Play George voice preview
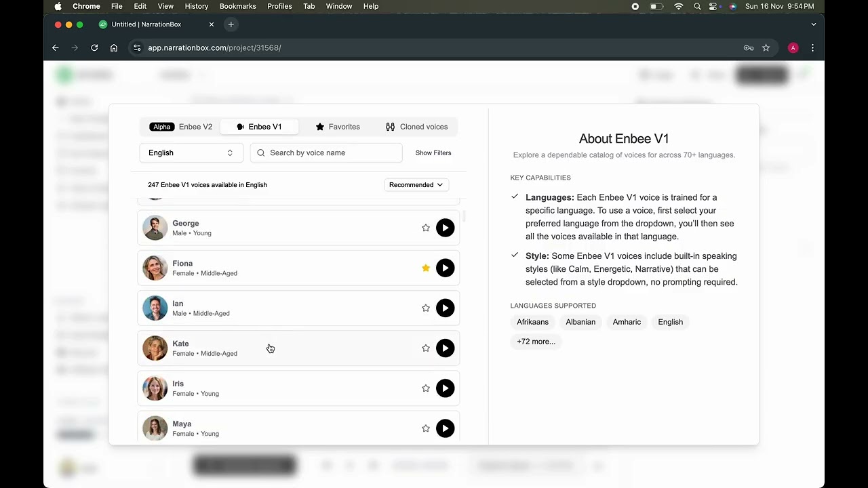The image size is (868, 488). (x=445, y=228)
